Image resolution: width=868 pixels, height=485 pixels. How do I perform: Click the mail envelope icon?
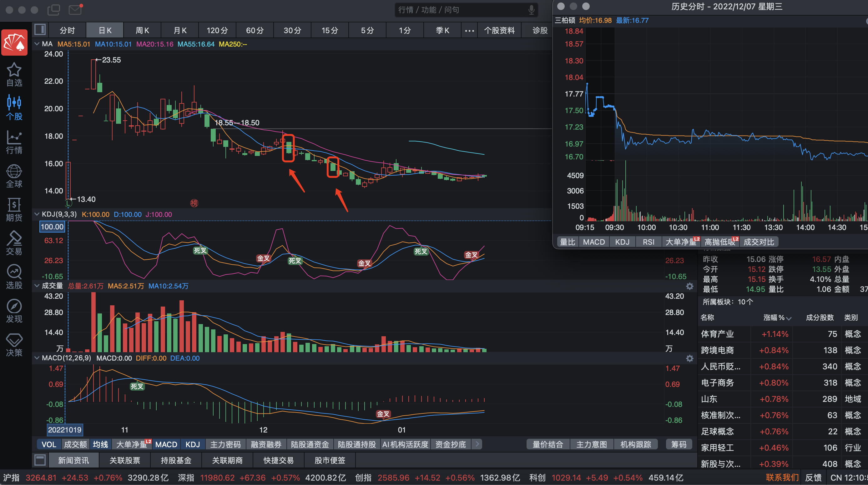75,9
